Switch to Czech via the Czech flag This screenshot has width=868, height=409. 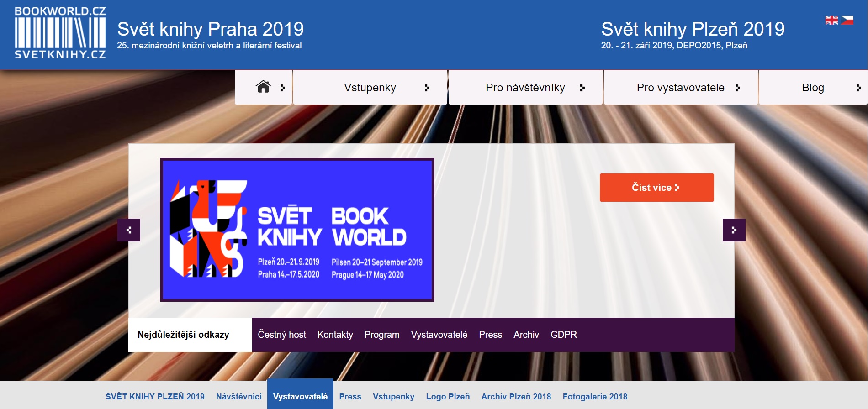tap(847, 20)
